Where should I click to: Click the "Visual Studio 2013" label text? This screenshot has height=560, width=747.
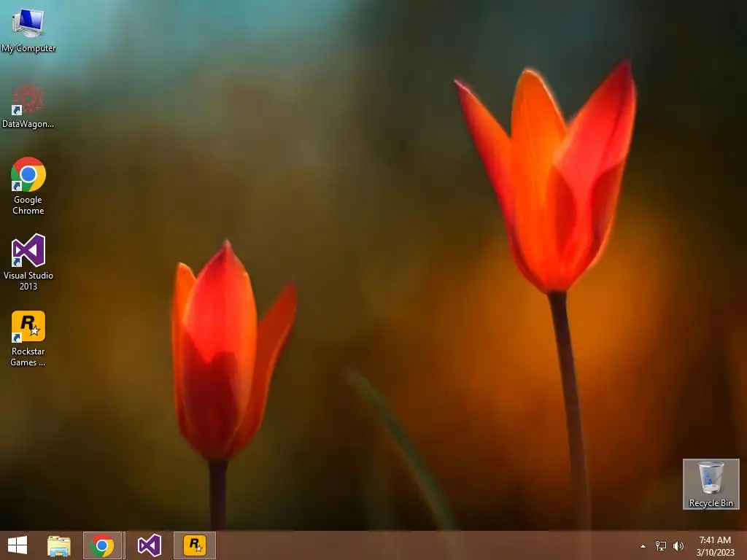(x=28, y=281)
